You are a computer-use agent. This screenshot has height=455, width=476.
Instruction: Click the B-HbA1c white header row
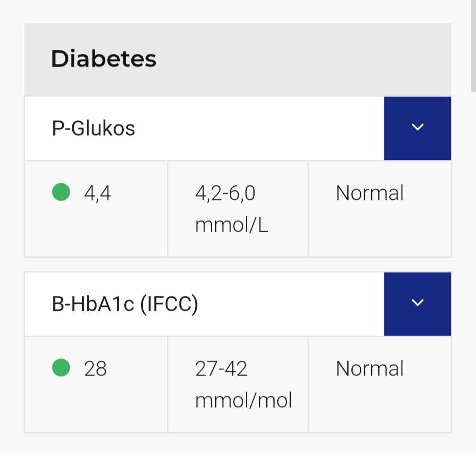pyautogui.click(x=286, y=304)
